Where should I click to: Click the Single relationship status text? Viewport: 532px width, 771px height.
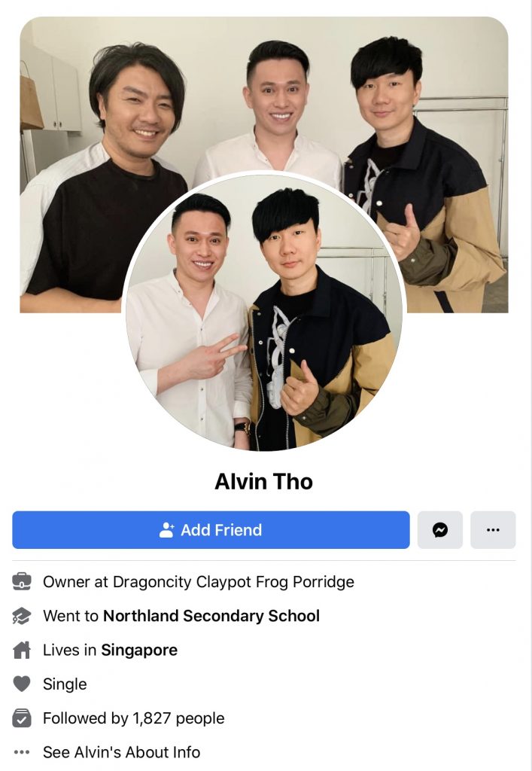click(65, 684)
